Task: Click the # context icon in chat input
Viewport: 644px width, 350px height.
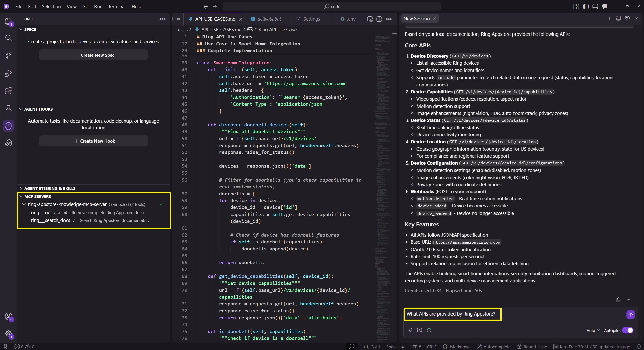Action: [x=410, y=330]
